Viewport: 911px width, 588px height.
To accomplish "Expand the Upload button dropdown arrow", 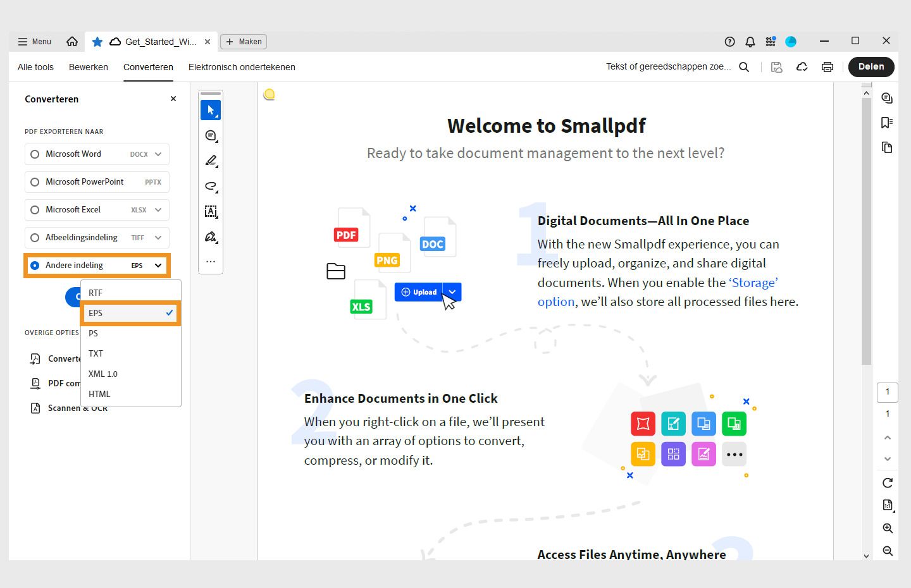I will 452,291.
